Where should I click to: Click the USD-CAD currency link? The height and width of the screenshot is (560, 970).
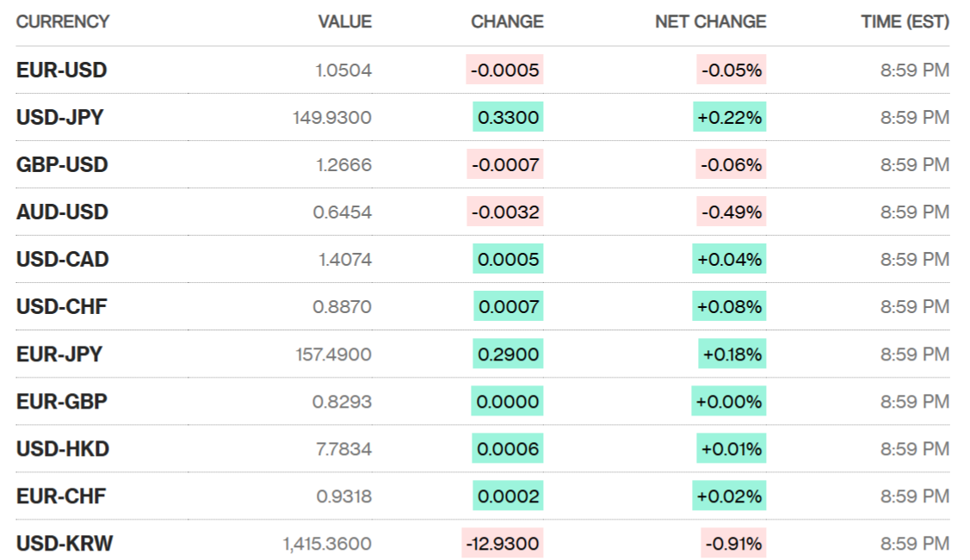click(x=62, y=260)
